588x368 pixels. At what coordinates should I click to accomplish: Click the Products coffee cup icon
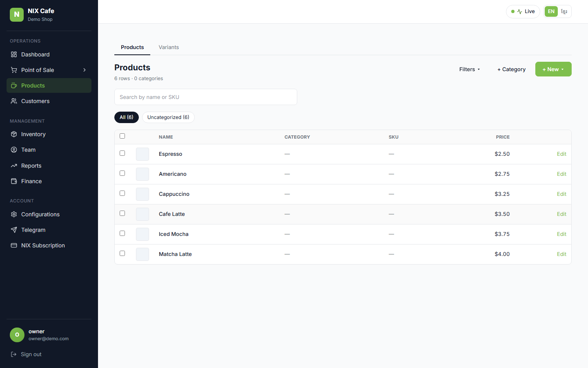coord(14,85)
